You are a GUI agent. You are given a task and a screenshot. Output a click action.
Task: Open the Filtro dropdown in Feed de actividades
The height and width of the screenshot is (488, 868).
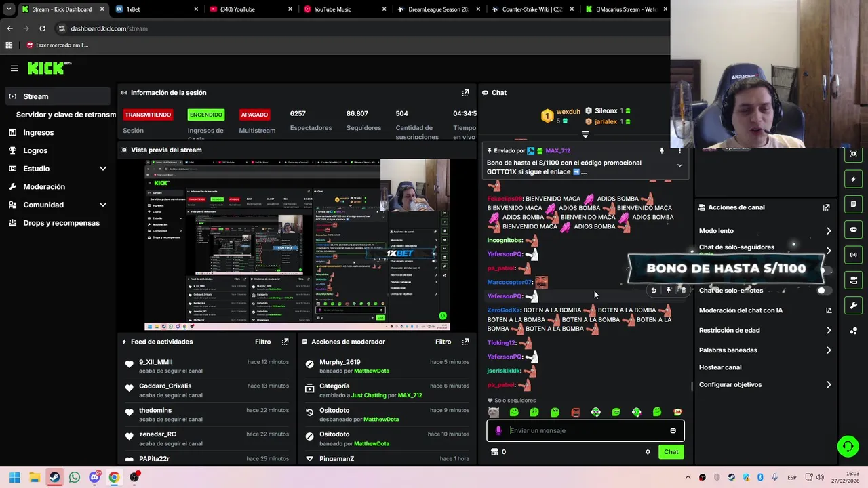(x=262, y=342)
